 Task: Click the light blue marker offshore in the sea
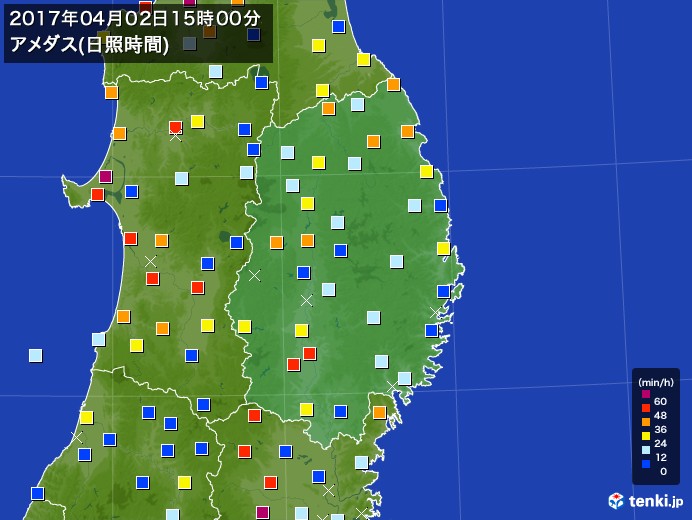pyautogui.click(x=35, y=355)
